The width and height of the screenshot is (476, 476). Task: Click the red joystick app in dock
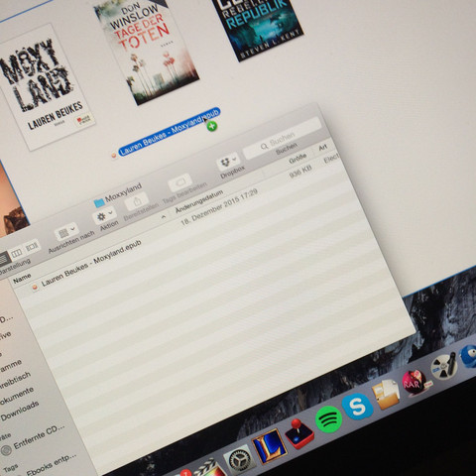click(x=298, y=433)
